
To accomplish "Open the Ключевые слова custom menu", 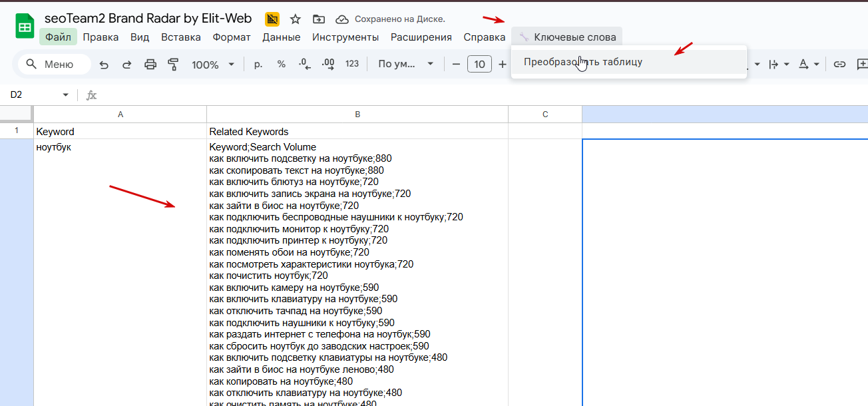I will (x=567, y=37).
